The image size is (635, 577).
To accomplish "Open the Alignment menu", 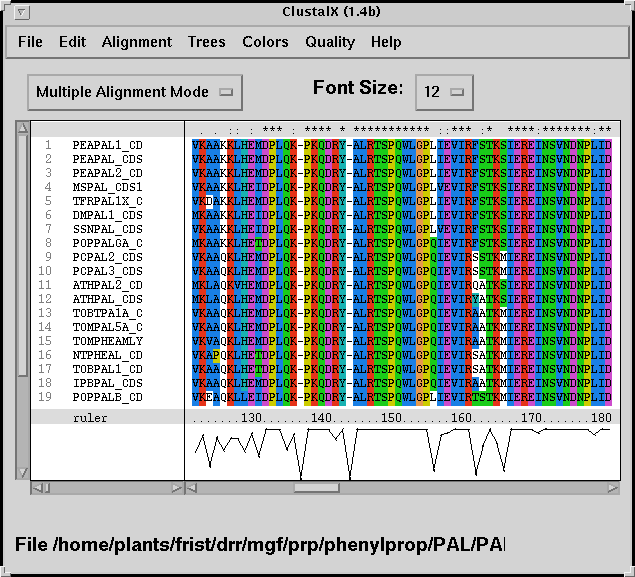I will pyautogui.click(x=136, y=42).
